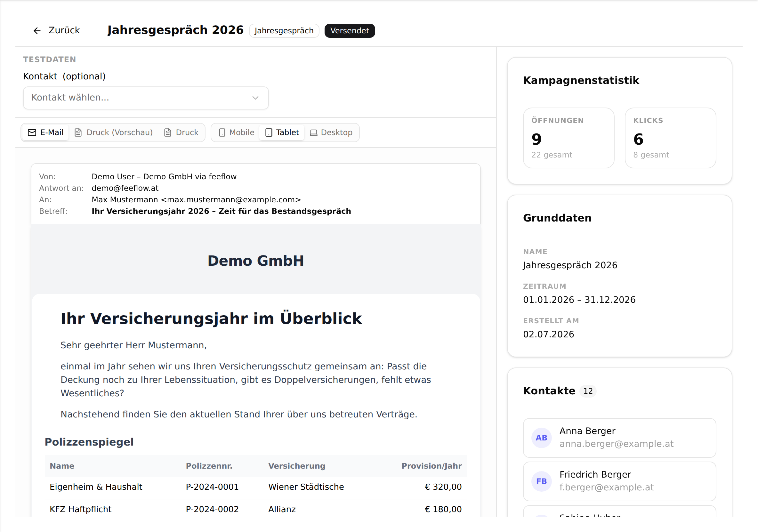Select Tablet device preview

(x=282, y=133)
